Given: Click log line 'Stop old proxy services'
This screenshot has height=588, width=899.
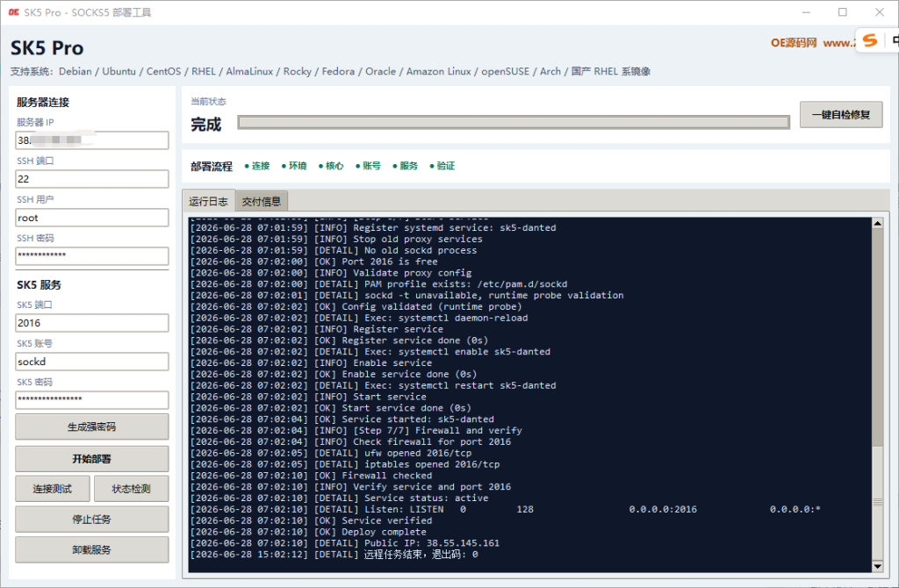Looking at the screenshot, I should (x=418, y=240).
